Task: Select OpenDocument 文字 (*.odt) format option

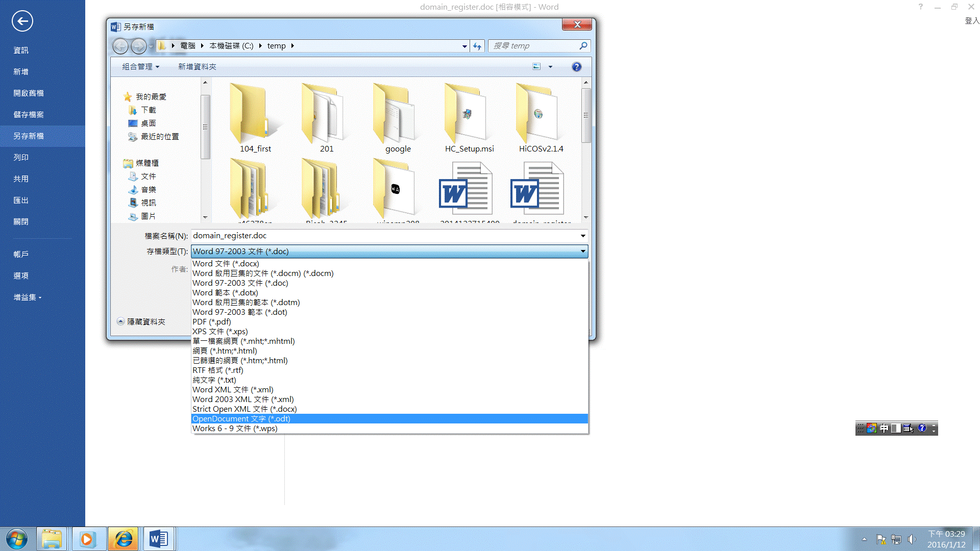Action: pyautogui.click(x=241, y=419)
